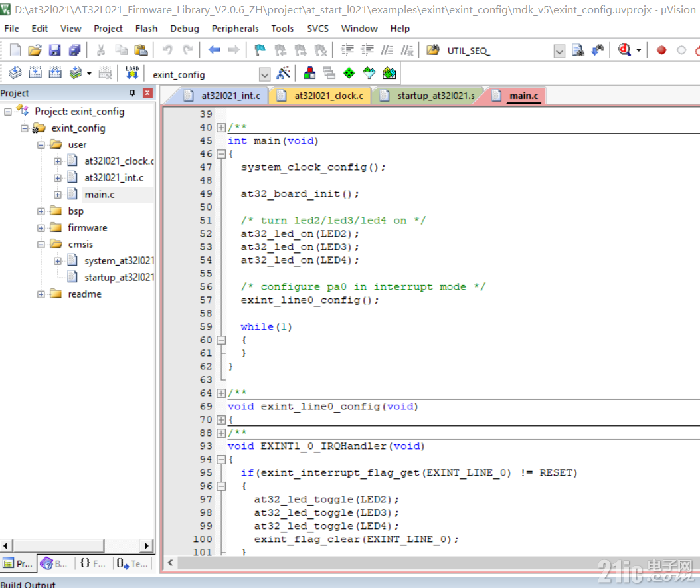This screenshot has height=588, width=700.
Task: Click the Copy toolbar icon
Action: 122,50
